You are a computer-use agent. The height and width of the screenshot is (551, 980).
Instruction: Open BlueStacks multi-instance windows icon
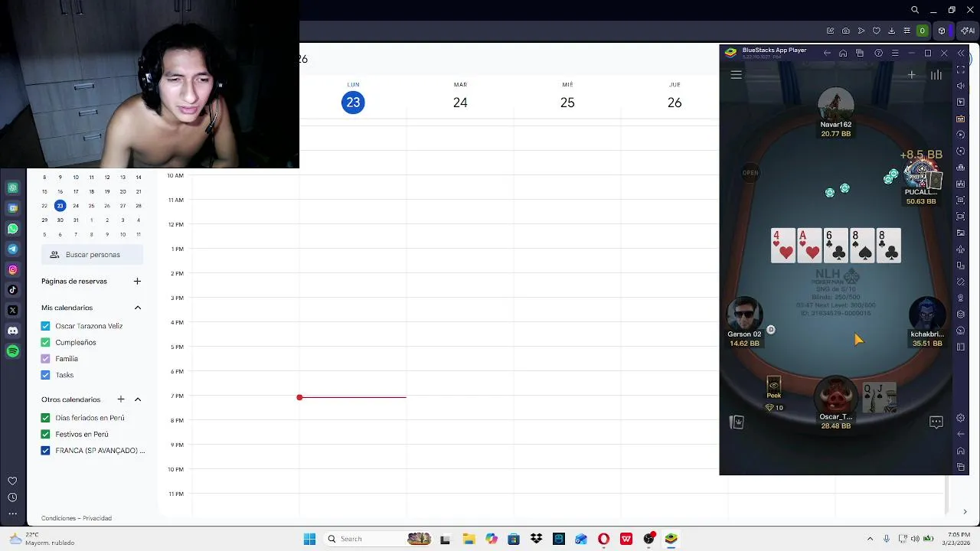click(x=860, y=54)
